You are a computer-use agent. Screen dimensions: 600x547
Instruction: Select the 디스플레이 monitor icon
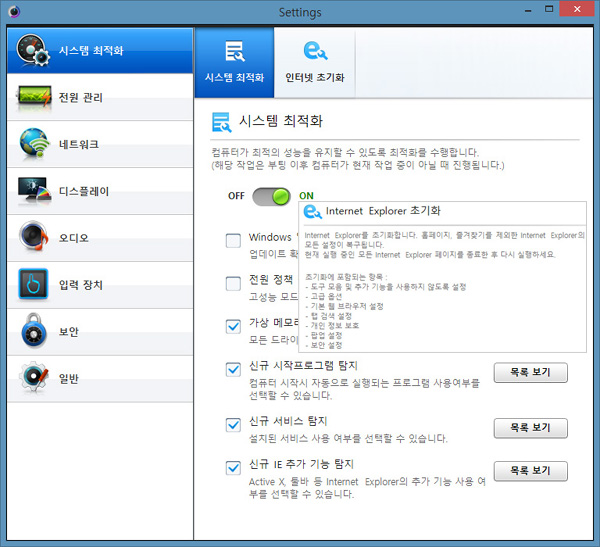coord(34,190)
